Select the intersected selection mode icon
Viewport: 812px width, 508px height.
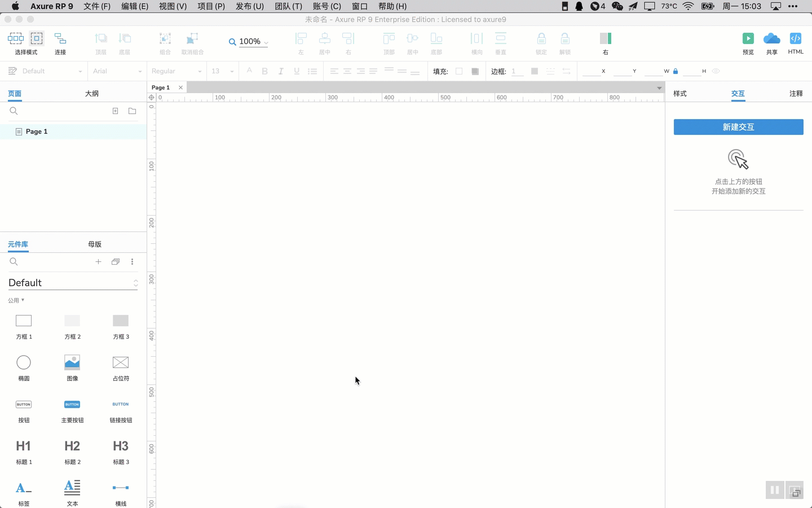[x=16, y=38]
